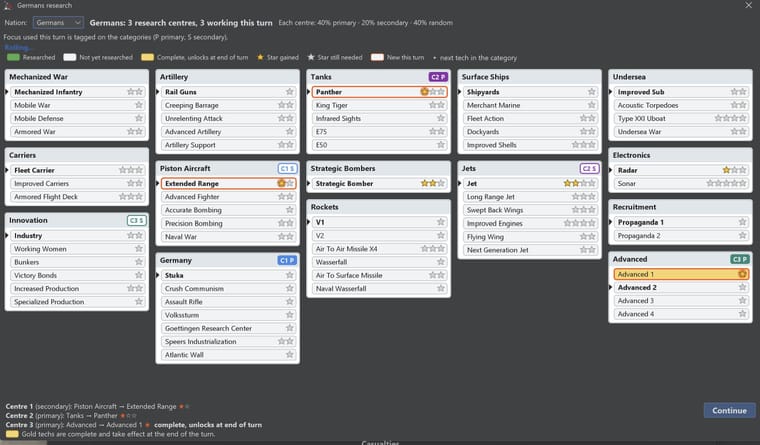Click the C1 P badge on Germany
The width and height of the screenshot is (760, 445).
287,260
